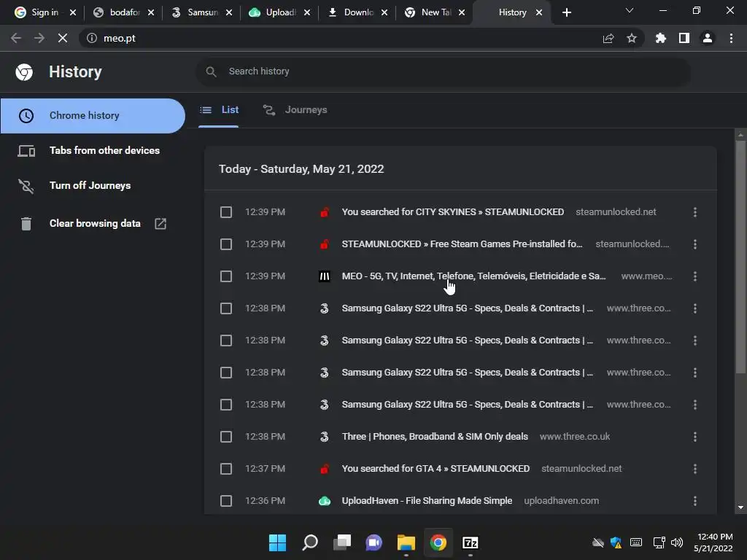747x560 pixels.
Task: Open Windows Start menu
Action: (x=277, y=542)
